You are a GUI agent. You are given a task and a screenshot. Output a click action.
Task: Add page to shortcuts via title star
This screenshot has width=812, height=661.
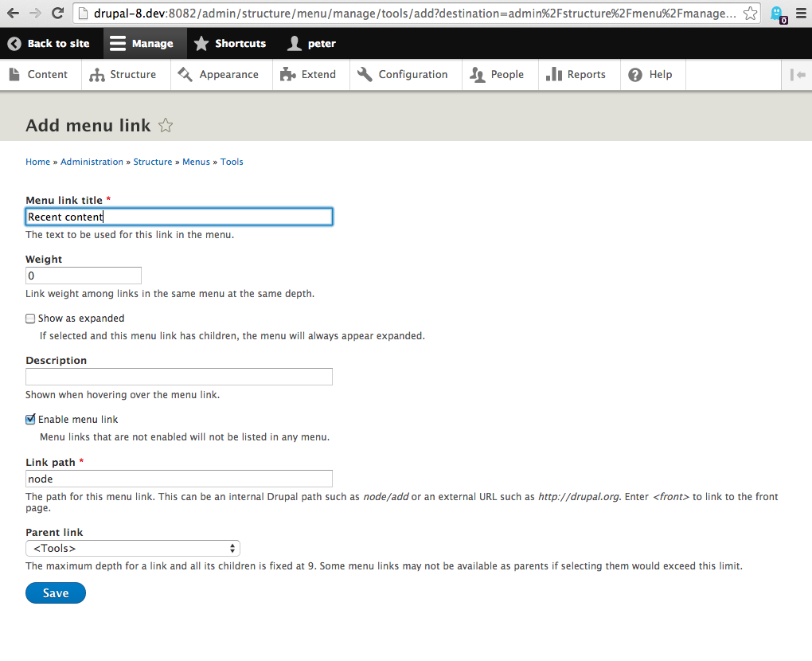(166, 125)
